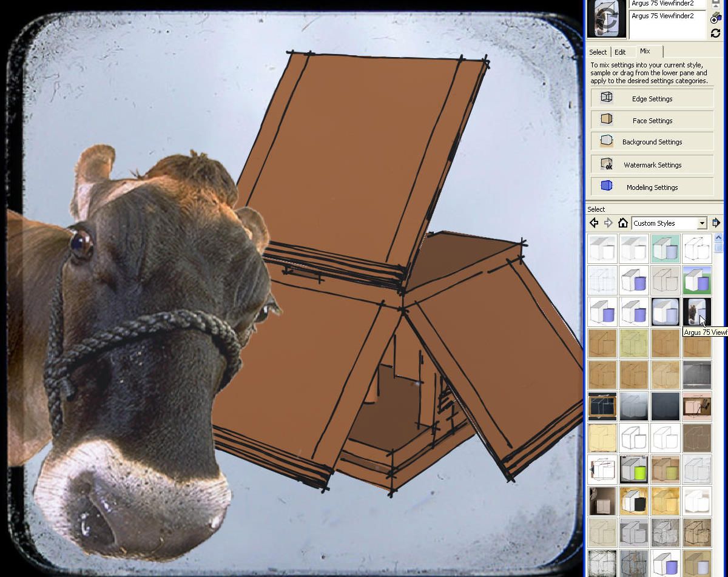Select the Argus 75 Viewfinder style with cow

click(696, 311)
